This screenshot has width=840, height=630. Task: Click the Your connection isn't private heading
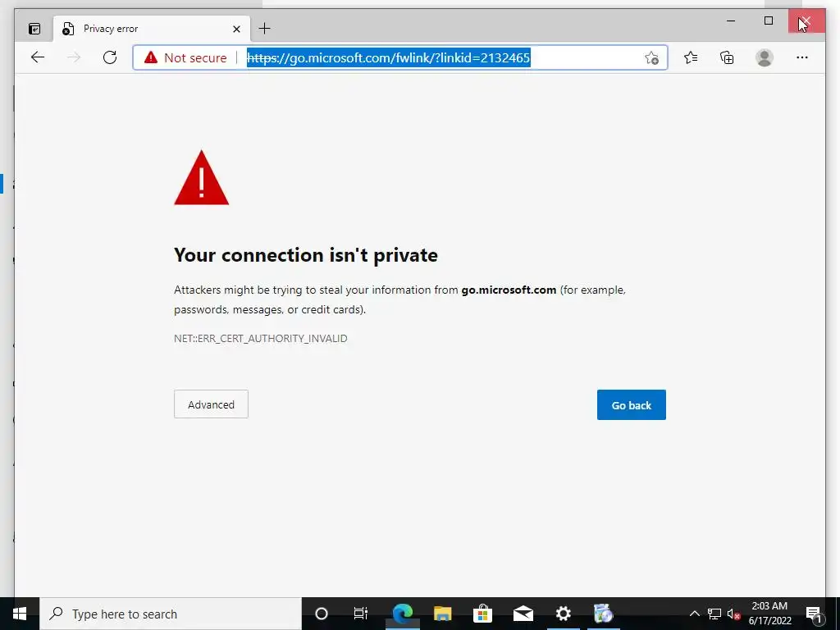[306, 255]
